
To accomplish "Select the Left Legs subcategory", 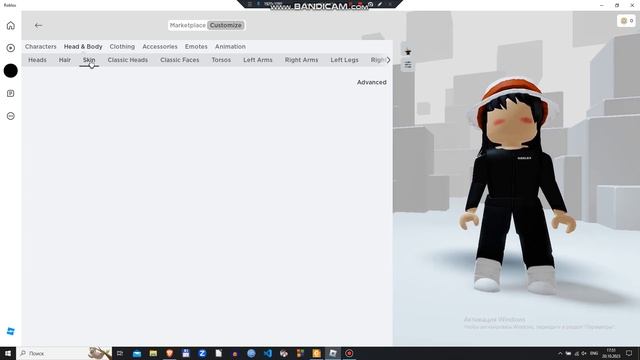I will pos(344,60).
